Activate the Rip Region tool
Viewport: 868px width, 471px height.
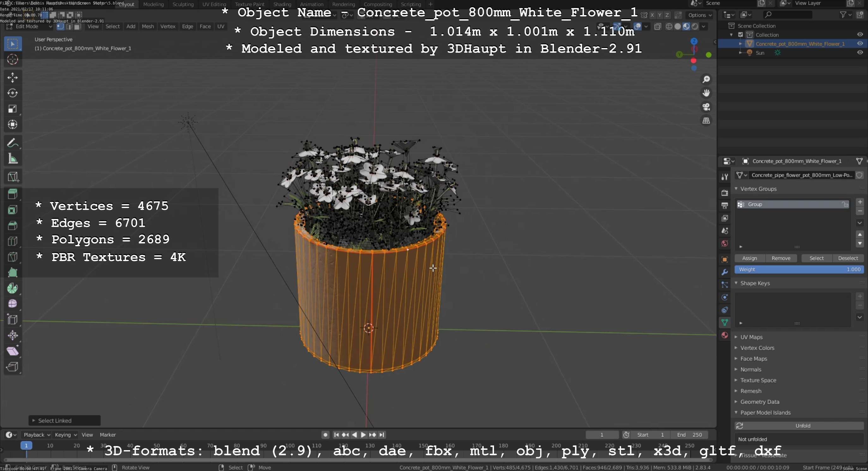13,367
